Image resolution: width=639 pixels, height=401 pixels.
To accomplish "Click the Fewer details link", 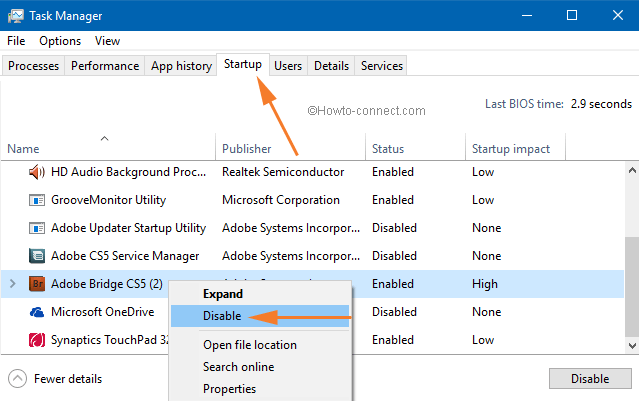I will pos(68,379).
